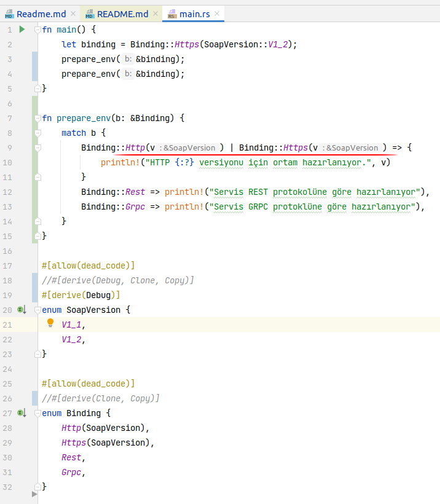
Task: Click the green Run arrow beside fn main
Action: (x=22, y=30)
